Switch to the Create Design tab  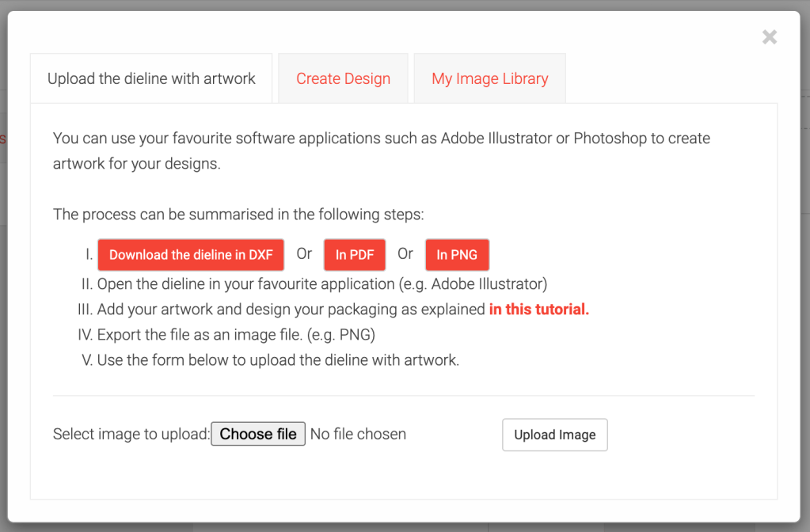(343, 78)
